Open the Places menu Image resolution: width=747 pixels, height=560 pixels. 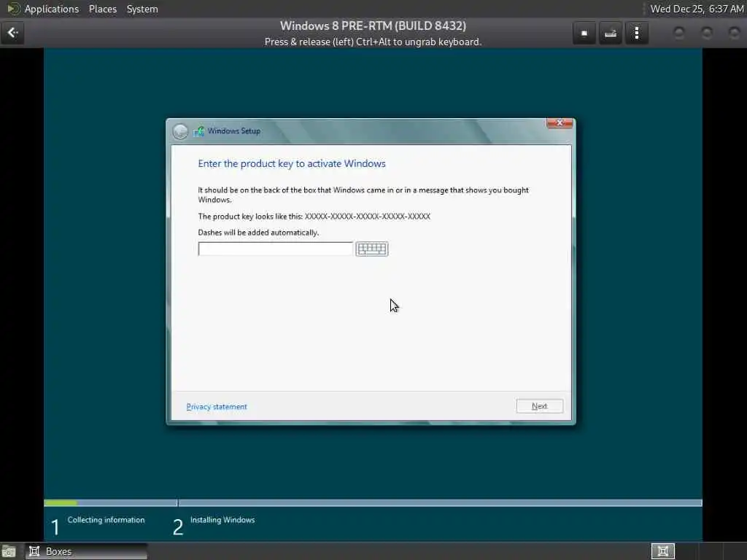(102, 9)
